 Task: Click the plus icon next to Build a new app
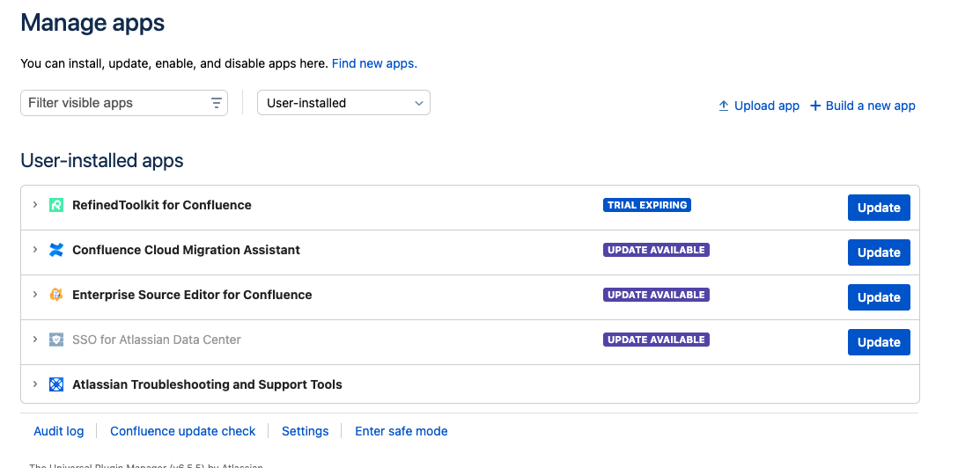point(815,106)
